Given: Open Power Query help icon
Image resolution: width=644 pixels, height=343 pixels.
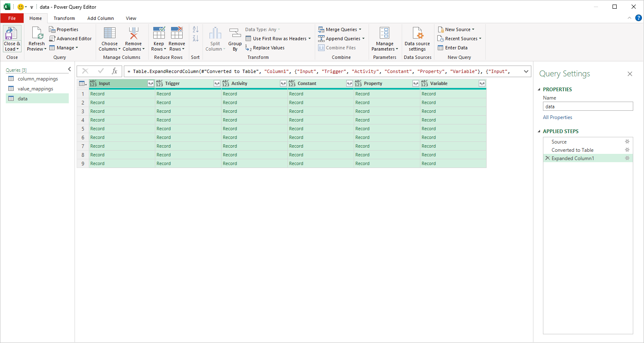Looking at the screenshot, I should pos(639,18).
